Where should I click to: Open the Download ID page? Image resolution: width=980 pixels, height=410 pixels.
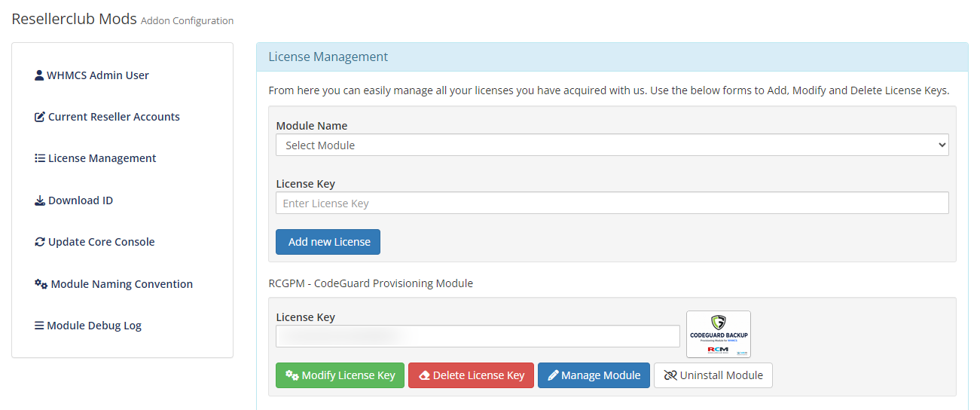(x=74, y=200)
